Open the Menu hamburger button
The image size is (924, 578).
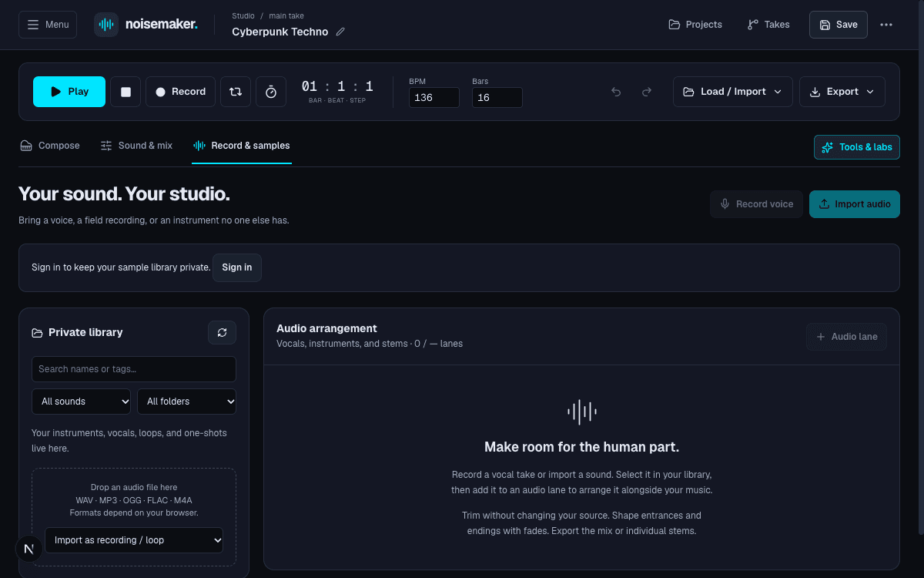[x=48, y=25]
